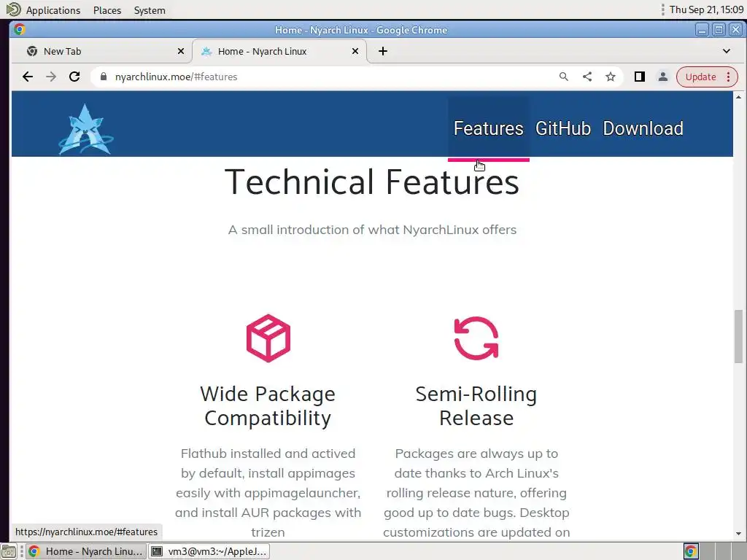This screenshot has height=560, width=747.
Task: Reload the current page
Action: 74,77
